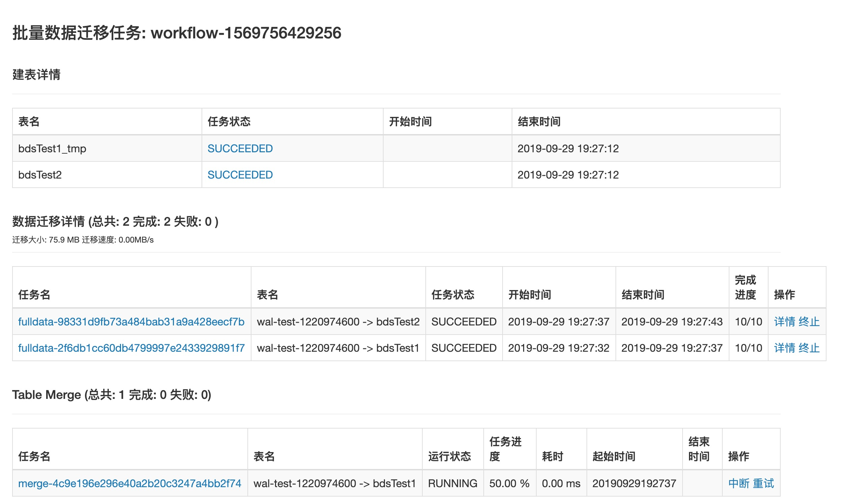842x504 pixels.
Task: Select the bdsTest2 table name cell in 建表详情
Action: click(x=107, y=175)
